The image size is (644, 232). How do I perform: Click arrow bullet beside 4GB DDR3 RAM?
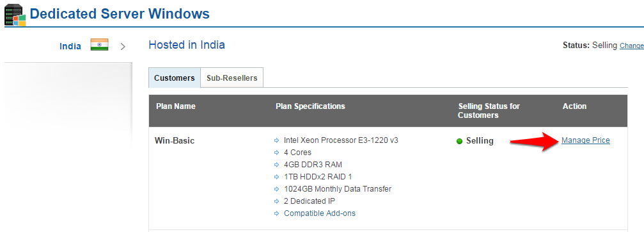276,165
